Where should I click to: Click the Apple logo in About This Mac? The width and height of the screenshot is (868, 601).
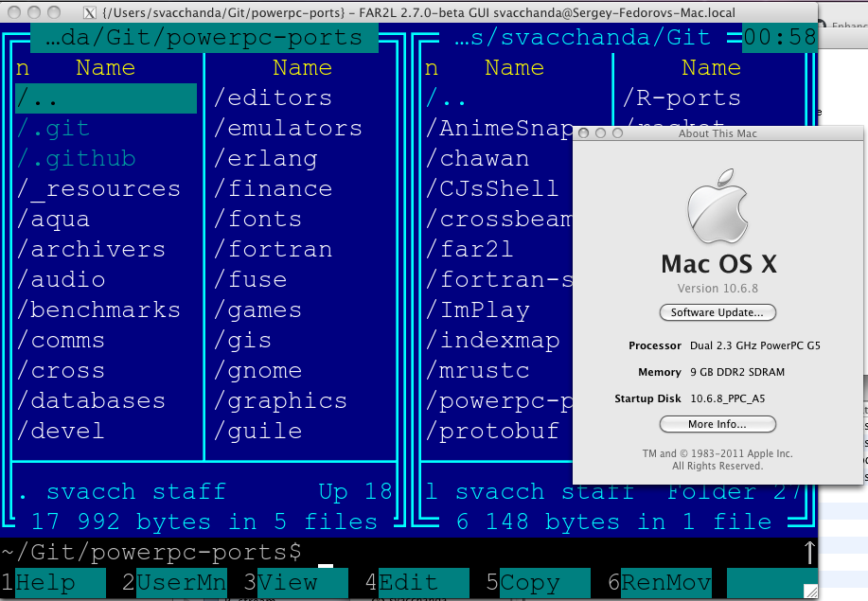(717, 206)
